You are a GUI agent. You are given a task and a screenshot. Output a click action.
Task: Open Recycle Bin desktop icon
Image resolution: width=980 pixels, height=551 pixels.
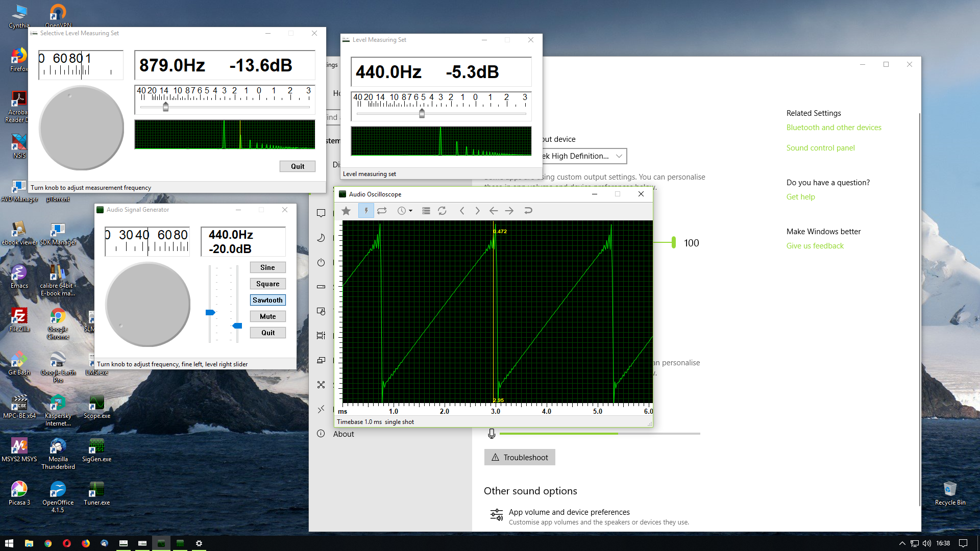pos(950,493)
